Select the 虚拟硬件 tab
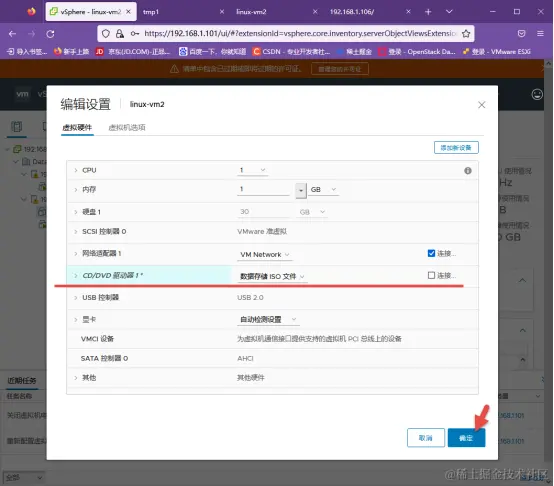The image size is (554, 486). click(x=77, y=128)
